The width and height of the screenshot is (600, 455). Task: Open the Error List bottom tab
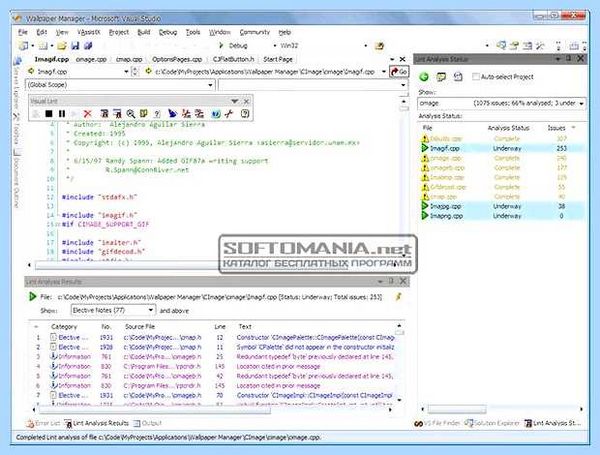(43, 423)
